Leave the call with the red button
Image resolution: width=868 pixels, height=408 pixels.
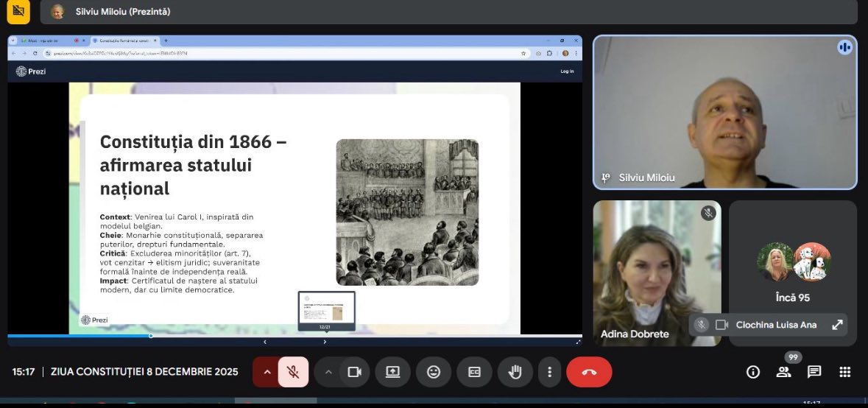click(589, 372)
